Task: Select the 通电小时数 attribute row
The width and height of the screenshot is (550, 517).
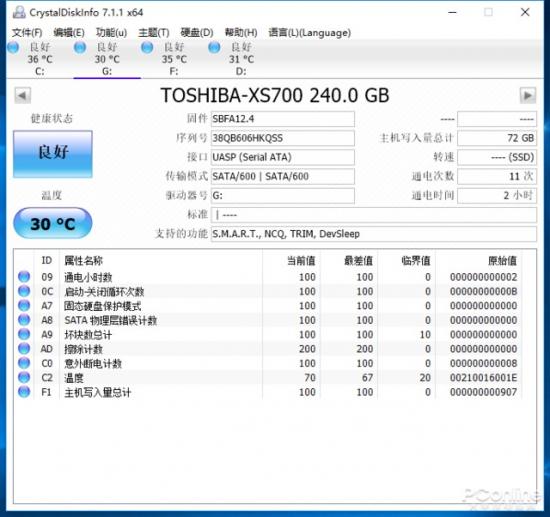Action: 269,277
